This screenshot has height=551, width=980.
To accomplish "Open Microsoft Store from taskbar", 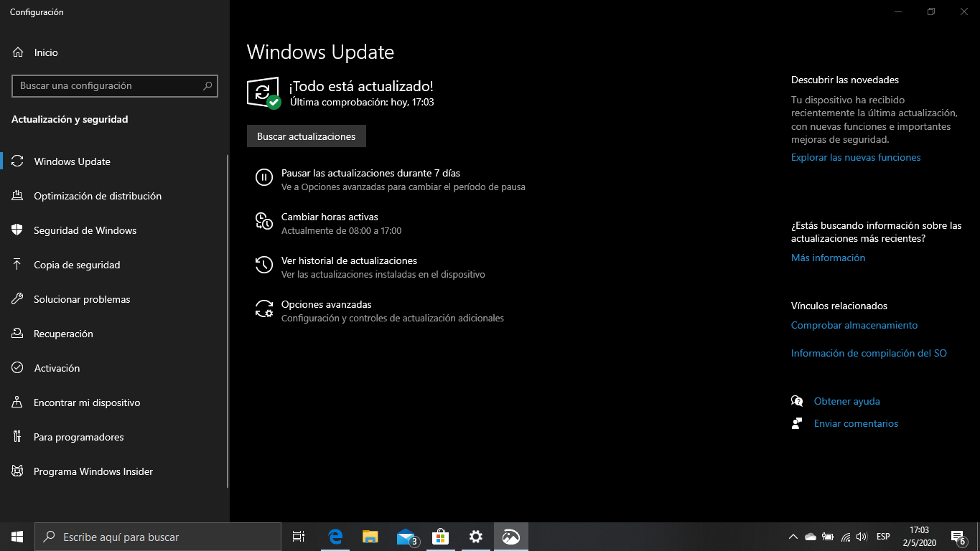I will (x=440, y=537).
